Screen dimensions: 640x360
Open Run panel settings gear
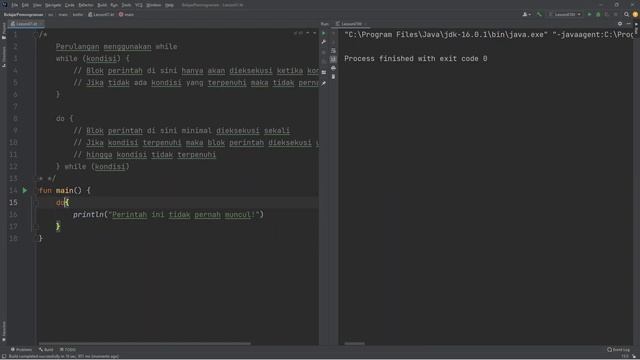pos(620,24)
